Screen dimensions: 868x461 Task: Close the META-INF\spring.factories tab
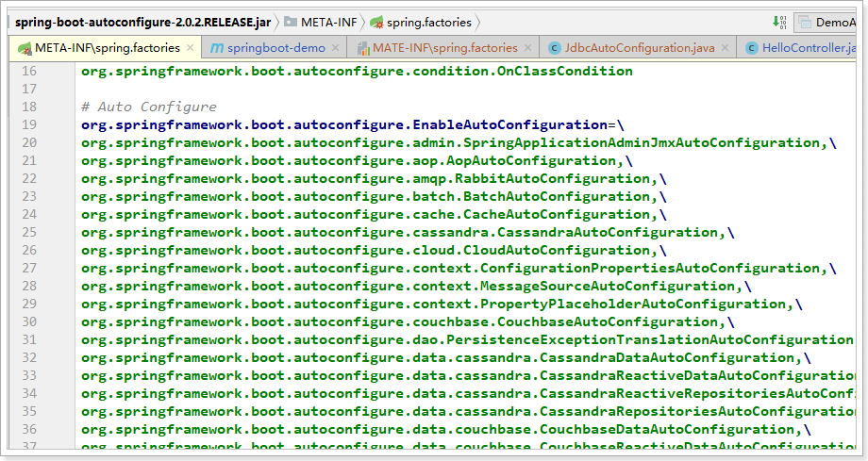pos(190,48)
